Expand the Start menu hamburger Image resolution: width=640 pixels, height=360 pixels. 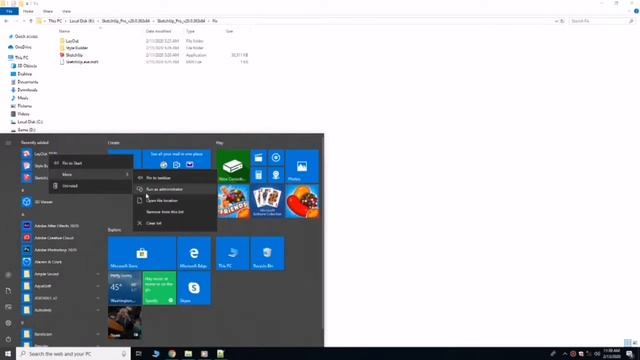coord(8,143)
